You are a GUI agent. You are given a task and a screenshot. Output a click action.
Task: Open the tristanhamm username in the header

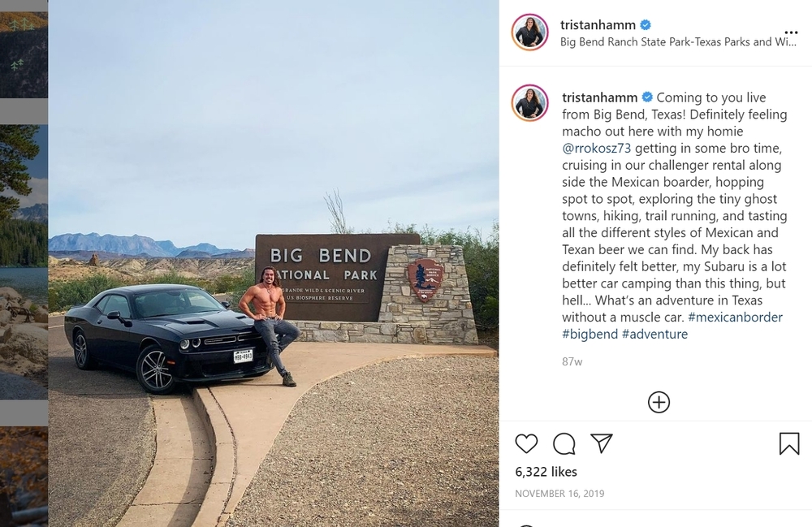598,25
